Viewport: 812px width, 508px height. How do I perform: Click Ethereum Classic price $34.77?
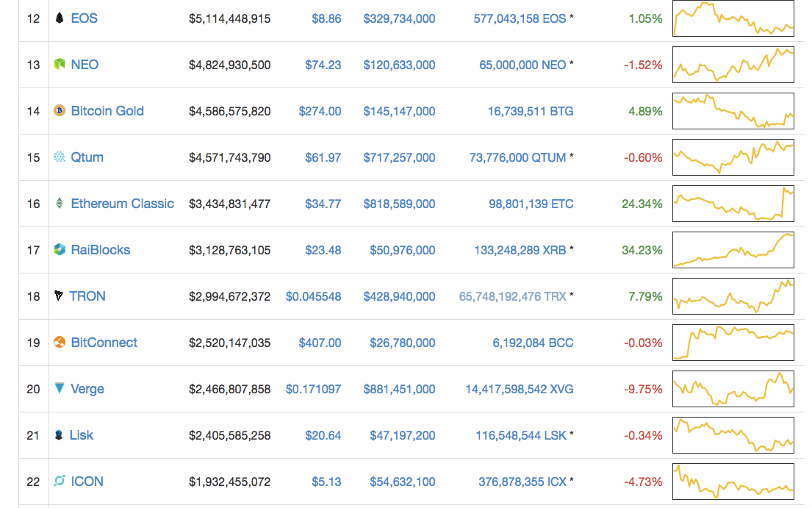click(323, 204)
